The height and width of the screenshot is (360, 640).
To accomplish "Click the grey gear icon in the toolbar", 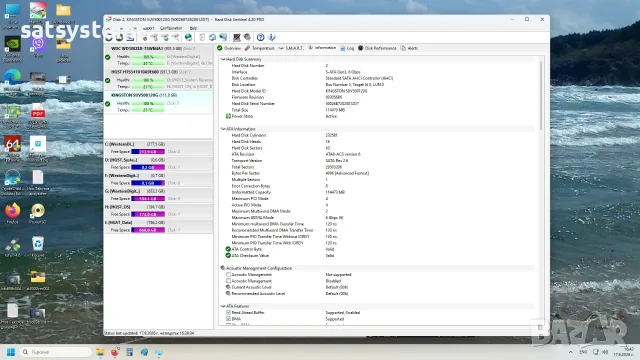I will click(x=247, y=38).
